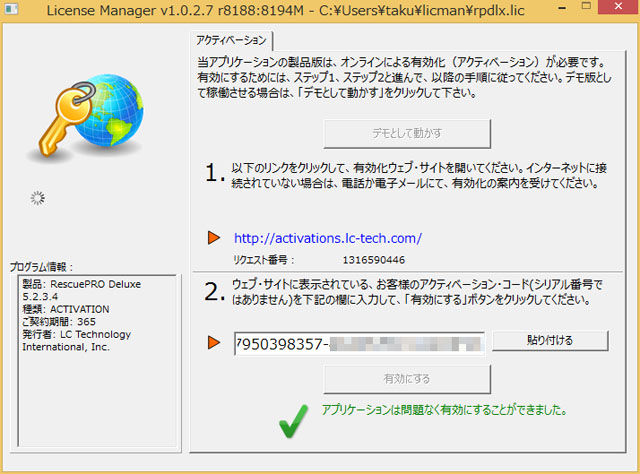Click the loading spinner icon
Viewport: 640px width, 474px height.
pos(38,198)
